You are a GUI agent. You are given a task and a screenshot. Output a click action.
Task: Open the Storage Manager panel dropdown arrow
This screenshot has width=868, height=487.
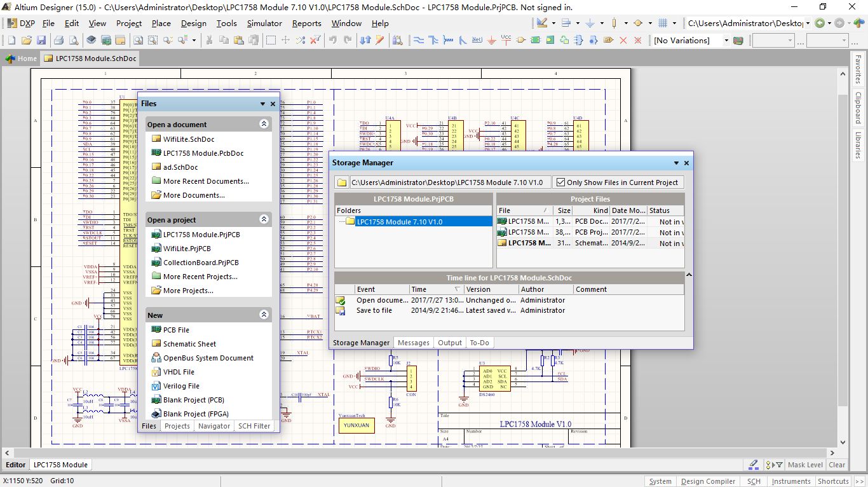[676, 163]
